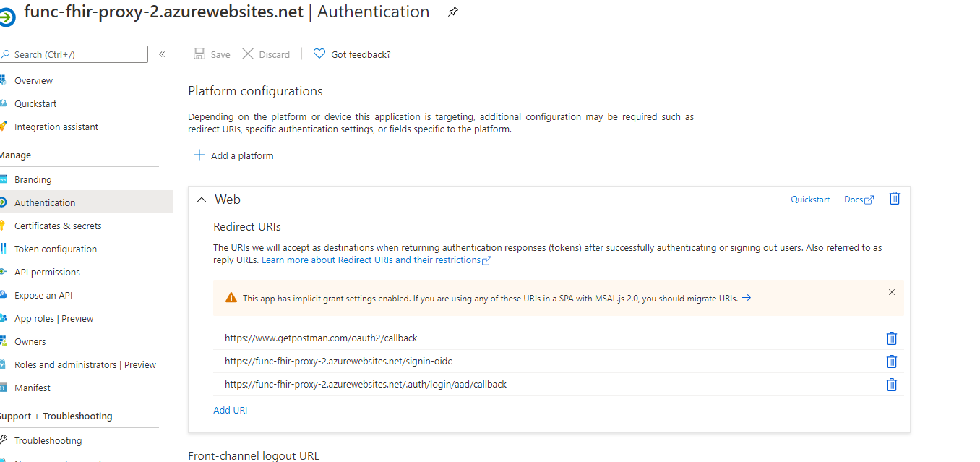This screenshot has width=980, height=462.
Task: Delete the signin-oidc redirect URI
Action: point(891,362)
